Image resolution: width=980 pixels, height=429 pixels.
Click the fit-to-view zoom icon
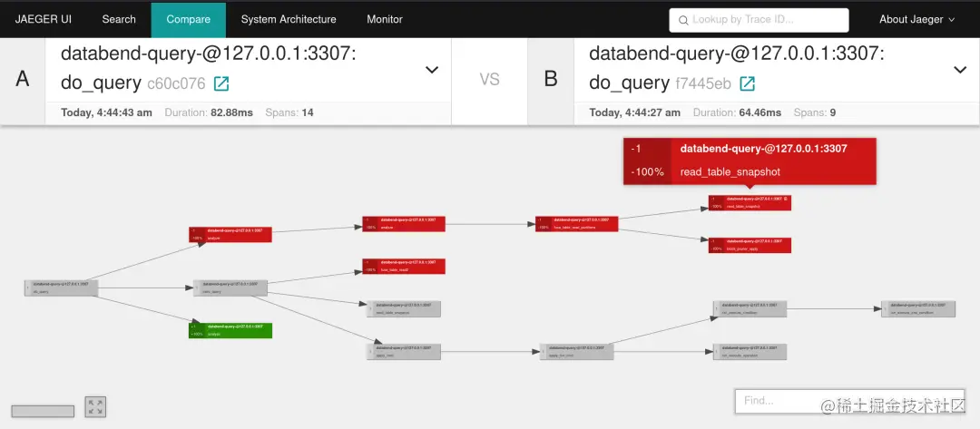(x=95, y=407)
